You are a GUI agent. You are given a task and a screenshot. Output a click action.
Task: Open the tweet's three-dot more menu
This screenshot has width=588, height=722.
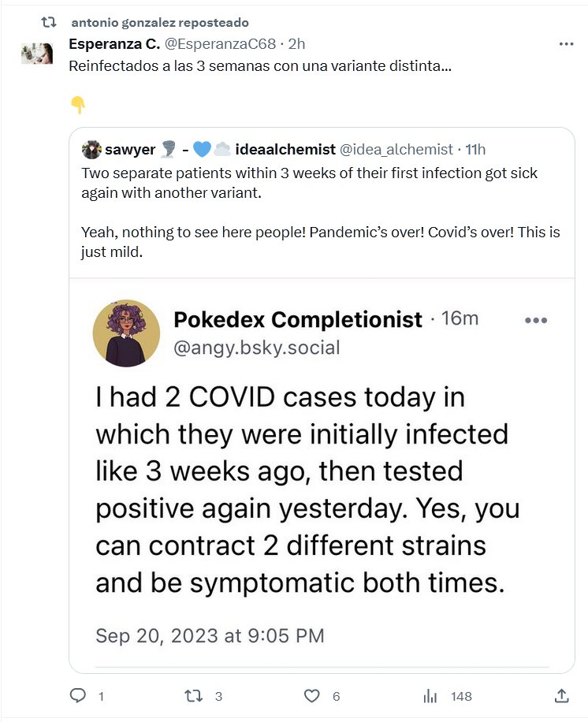[x=566, y=44]
